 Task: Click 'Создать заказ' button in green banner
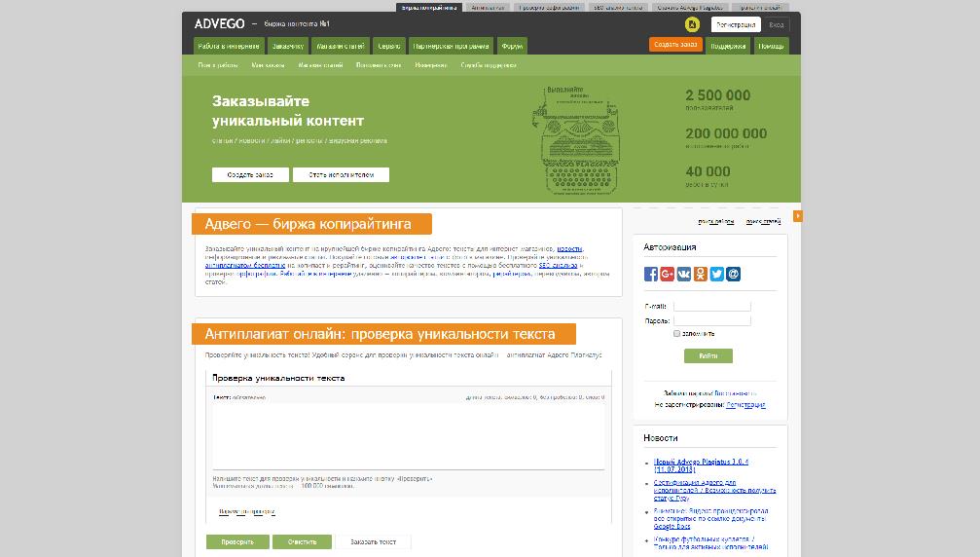[x=250, y=175]
